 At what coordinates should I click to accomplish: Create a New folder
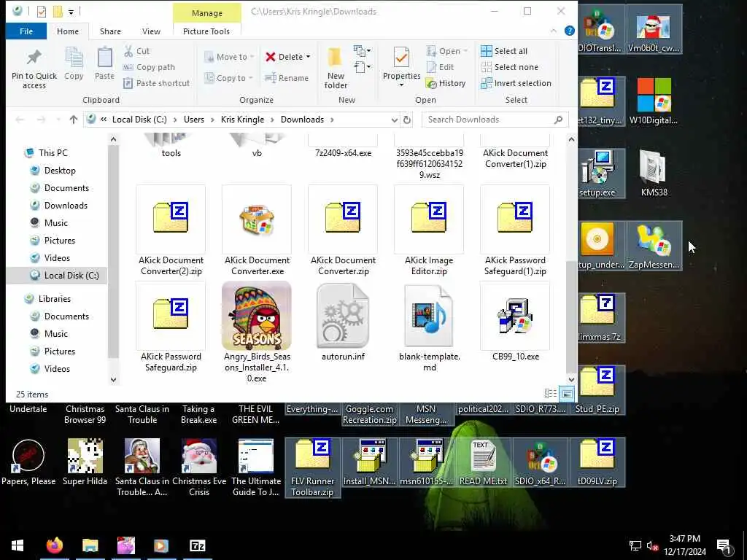tap(336, 68)
